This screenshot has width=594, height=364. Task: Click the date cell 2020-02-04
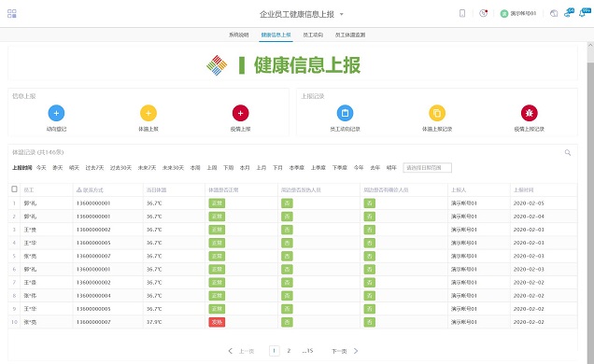pos(529,217)
